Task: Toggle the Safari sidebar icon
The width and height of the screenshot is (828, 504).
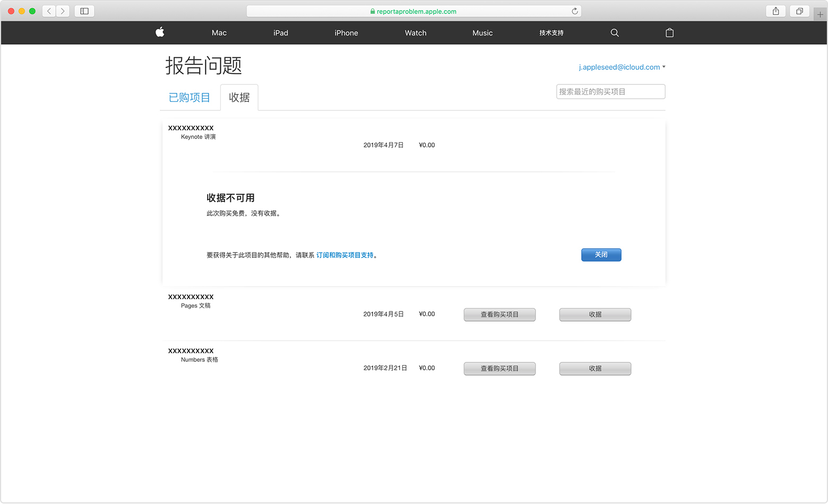Action: click(84, 11)
